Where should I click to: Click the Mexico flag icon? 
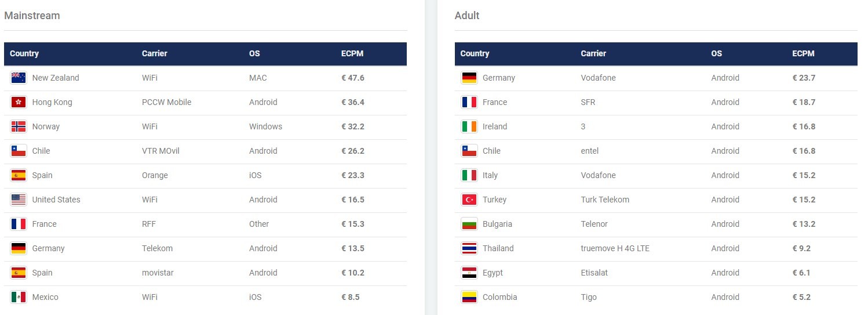19,297
